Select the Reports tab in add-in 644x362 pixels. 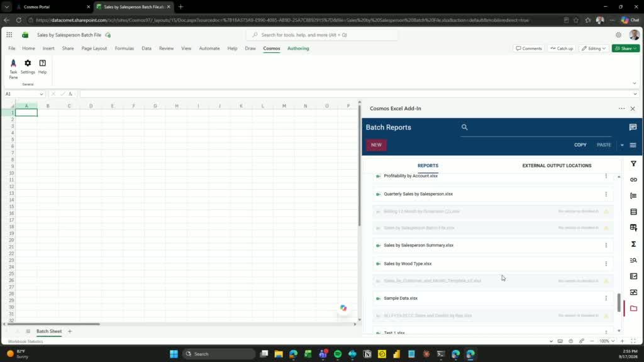[x=428, y=166]
